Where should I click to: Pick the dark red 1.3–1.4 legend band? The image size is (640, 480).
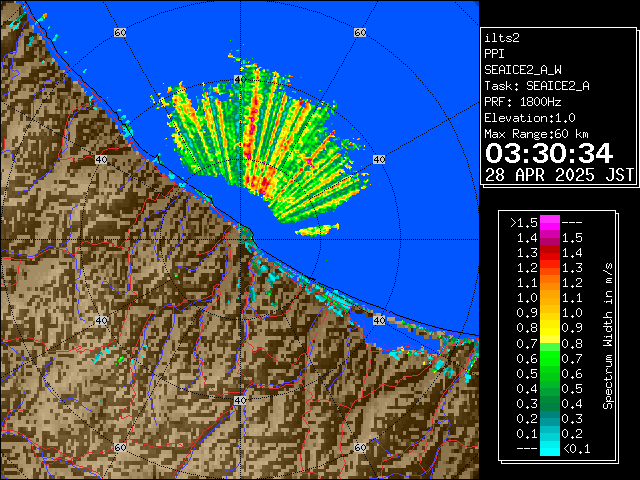(x=550, y=253)
